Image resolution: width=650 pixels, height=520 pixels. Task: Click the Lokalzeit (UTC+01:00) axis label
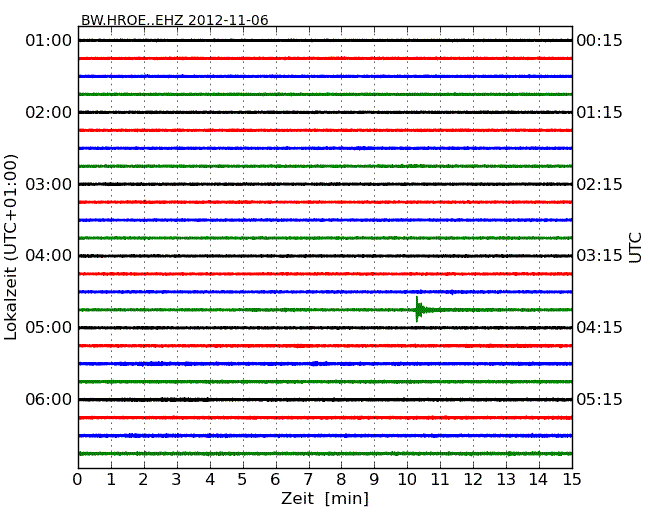coord(11,247)
